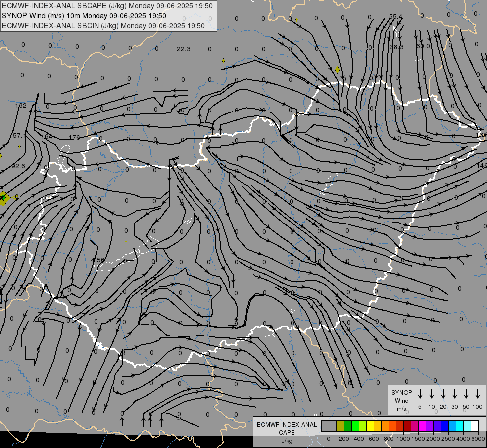Click the 1000 tick label on CAPE scale
Image resolution: width=487 pixels, height=448 pixels.
click(403, 439)
